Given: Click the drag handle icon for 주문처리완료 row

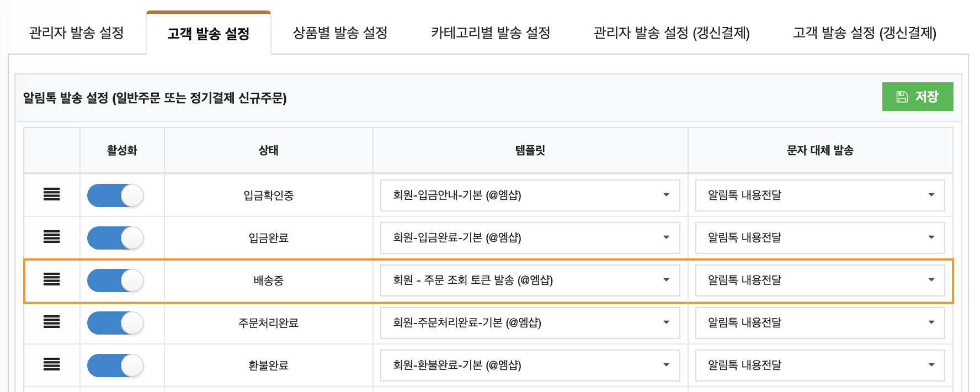Looking at the screenshot, I should click(x=52, y=322).
